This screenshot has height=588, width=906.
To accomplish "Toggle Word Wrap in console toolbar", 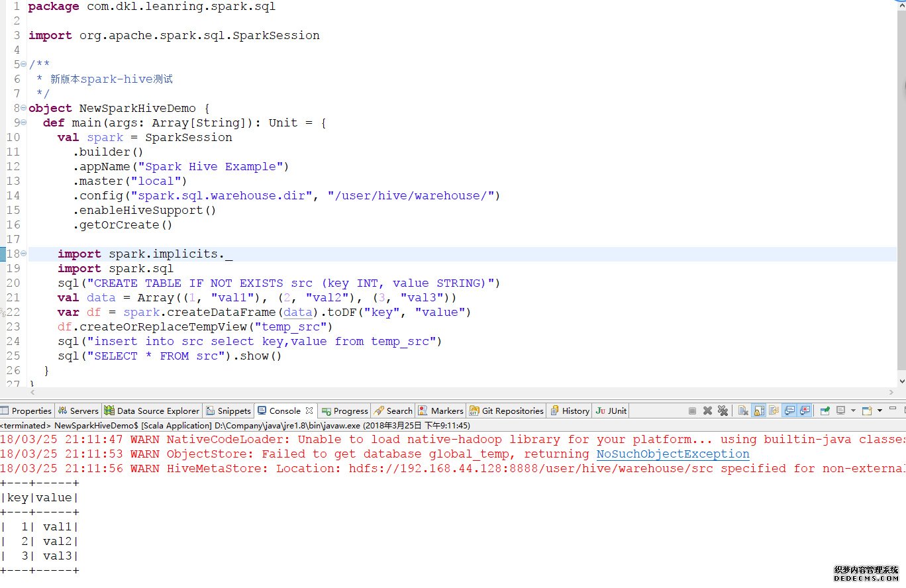I will pos(774,411).
